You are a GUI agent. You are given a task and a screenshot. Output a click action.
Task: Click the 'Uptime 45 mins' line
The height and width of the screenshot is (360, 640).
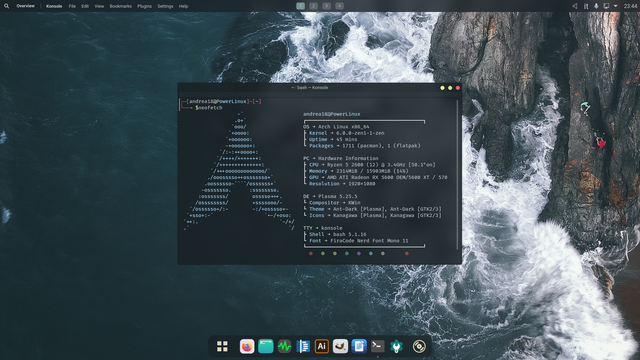point(333,140)
